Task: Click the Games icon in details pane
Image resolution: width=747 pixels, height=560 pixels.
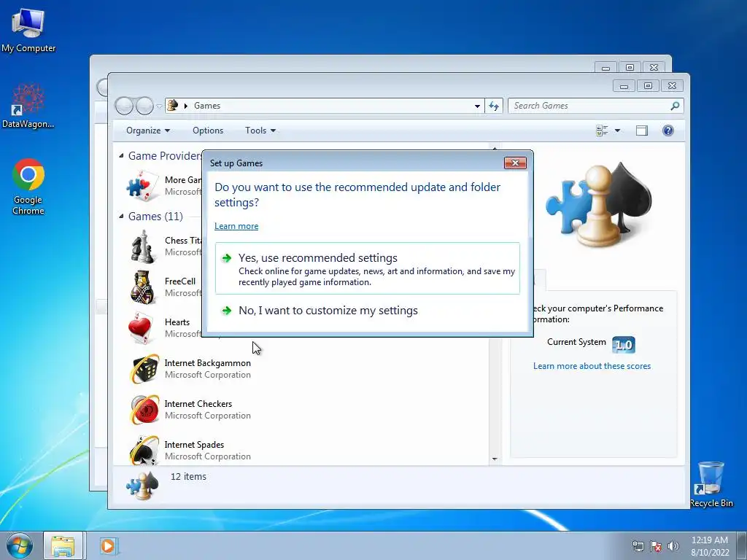Action: tap(142, 485)
